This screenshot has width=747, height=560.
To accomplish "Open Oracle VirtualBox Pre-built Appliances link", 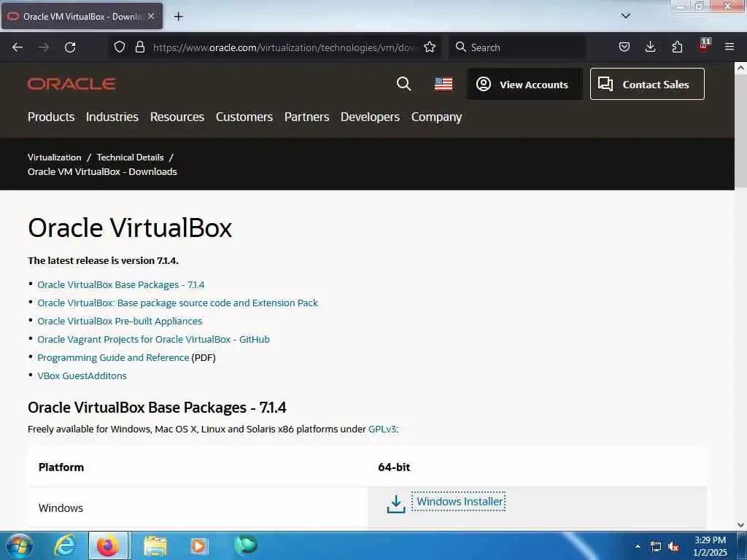I will coord(120,322).
